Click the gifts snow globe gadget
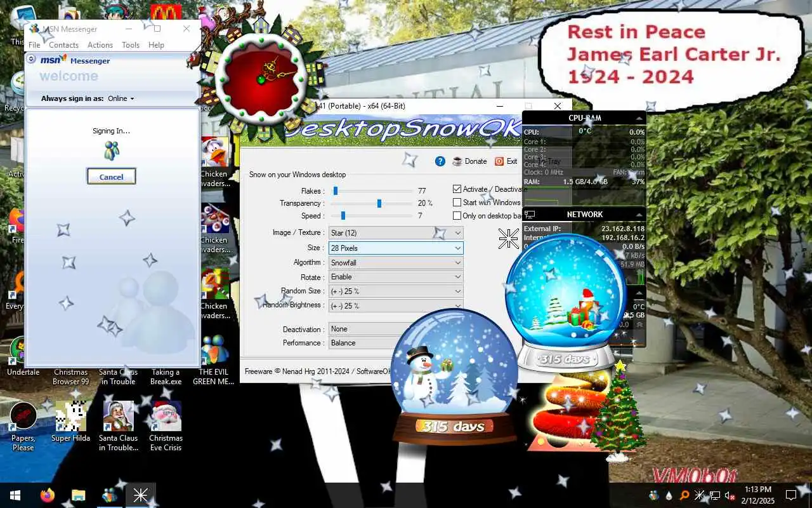This screenshot has height=508, width=812. coord(565,302)
